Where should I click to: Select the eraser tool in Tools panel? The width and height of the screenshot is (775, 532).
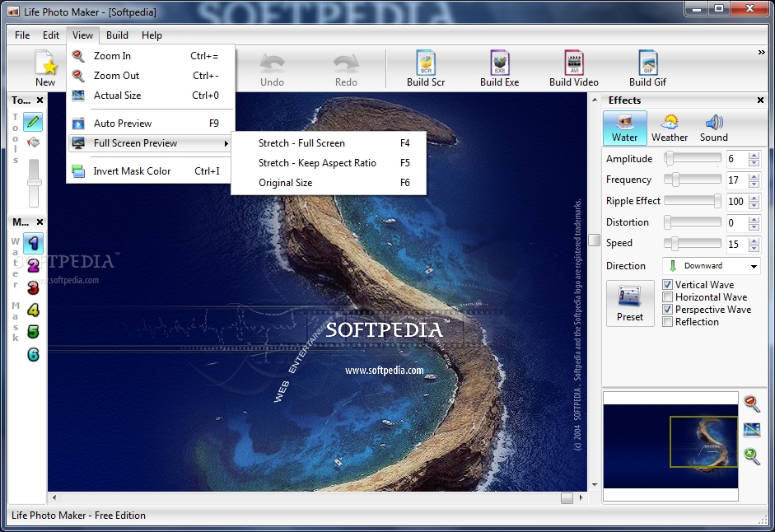point(33,143)
